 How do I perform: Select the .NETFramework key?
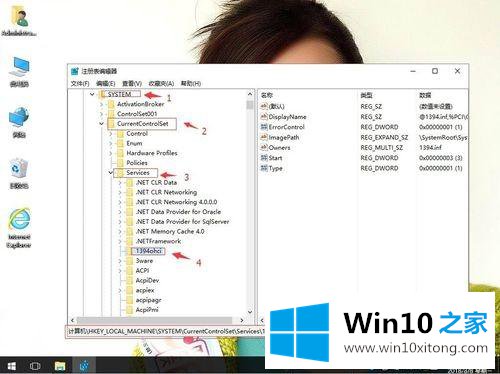[158, 241]
